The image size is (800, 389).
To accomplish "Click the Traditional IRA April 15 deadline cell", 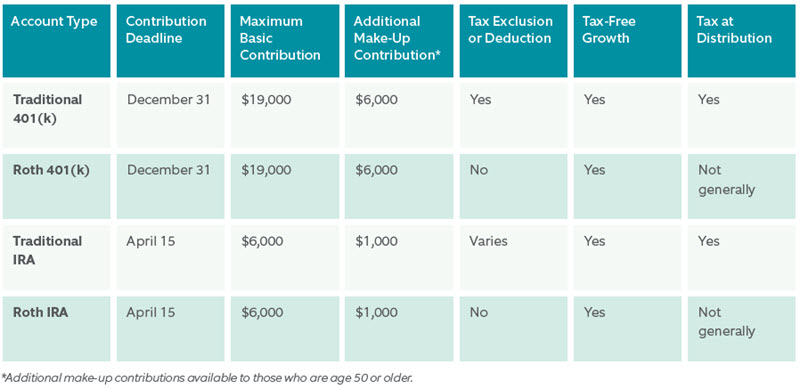I will 170,257.
